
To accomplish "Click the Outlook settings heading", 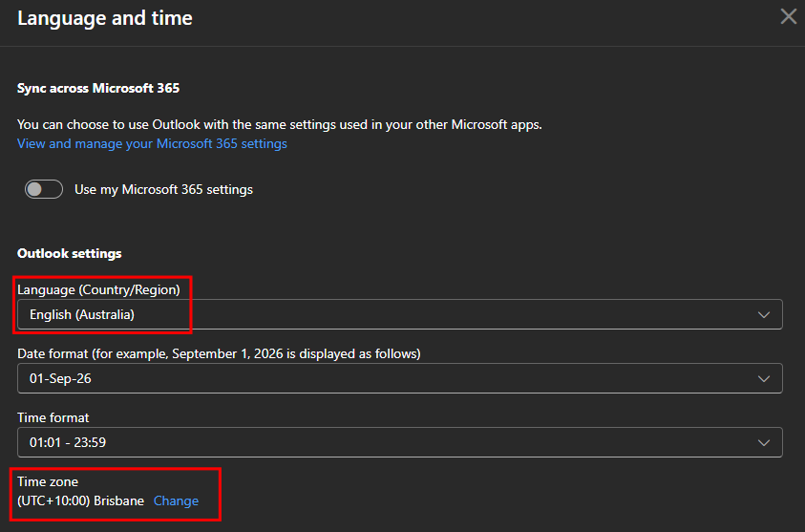I will (x=70, y=254).
